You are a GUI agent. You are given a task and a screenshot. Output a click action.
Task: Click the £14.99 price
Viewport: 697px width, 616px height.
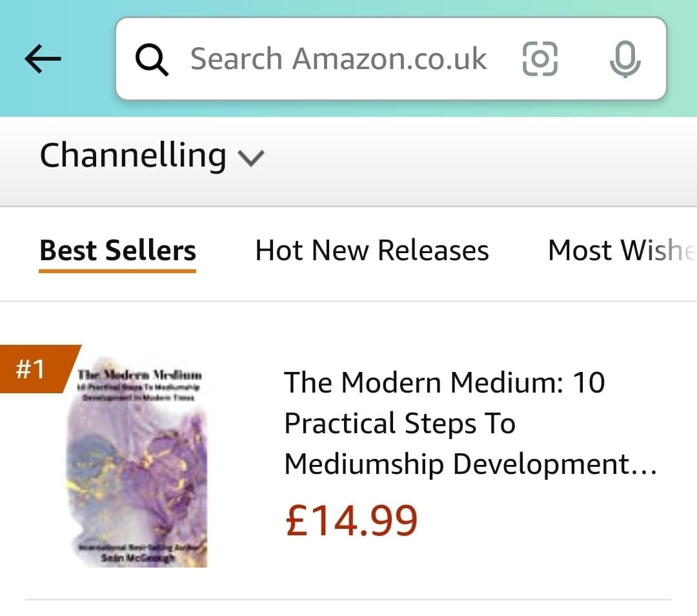coord(351,521)
